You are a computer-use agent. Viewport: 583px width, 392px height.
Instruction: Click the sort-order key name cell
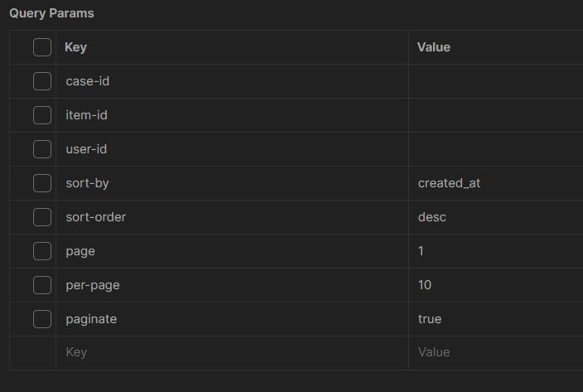tap(96, 217)
